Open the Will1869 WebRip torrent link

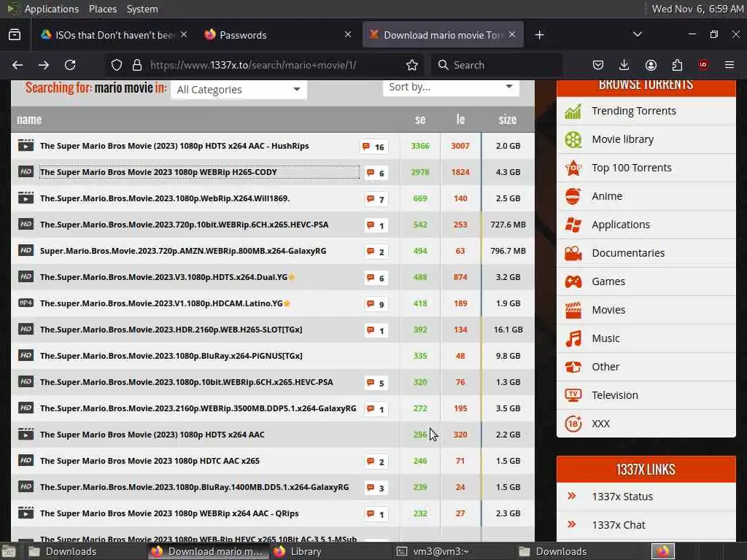(165, 198)
